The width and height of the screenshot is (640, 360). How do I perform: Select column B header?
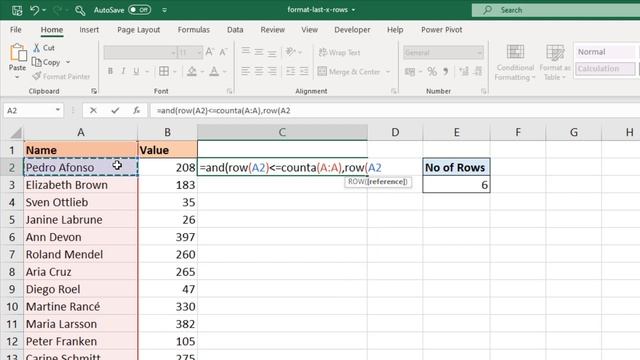point(167,132)
